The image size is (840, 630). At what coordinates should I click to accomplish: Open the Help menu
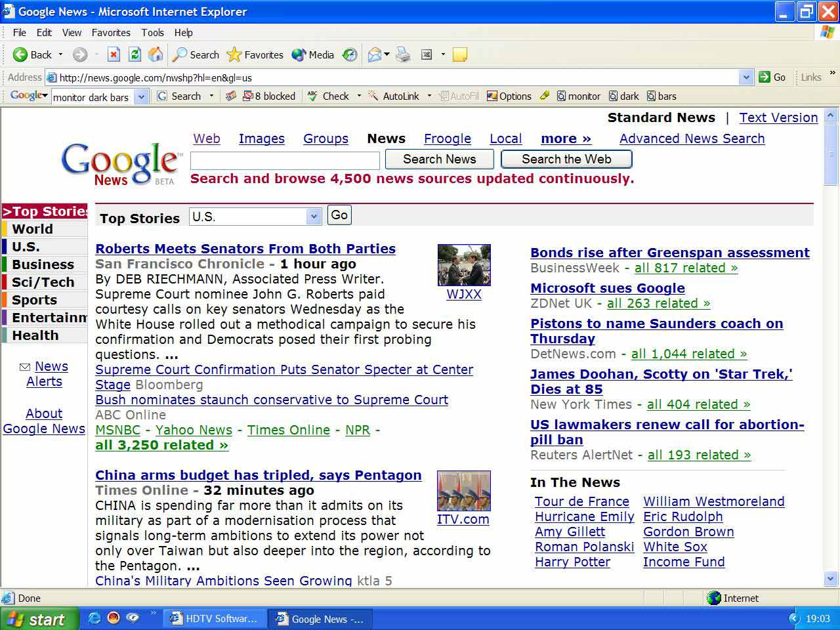[x=183, y=33]
